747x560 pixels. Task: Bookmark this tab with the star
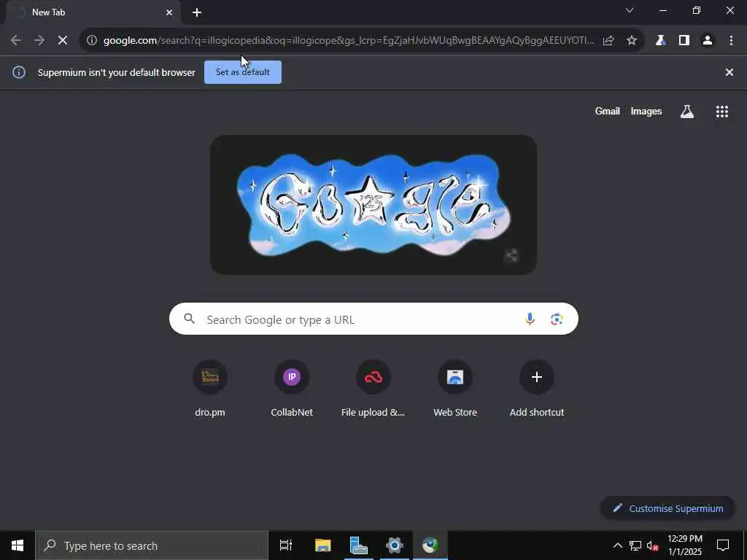pos(632,41)
